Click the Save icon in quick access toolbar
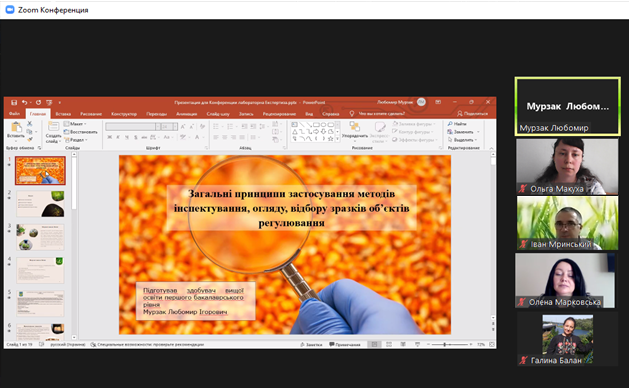Screen dimensions: 629x388 pyautogui.click(x=14, y=103)
